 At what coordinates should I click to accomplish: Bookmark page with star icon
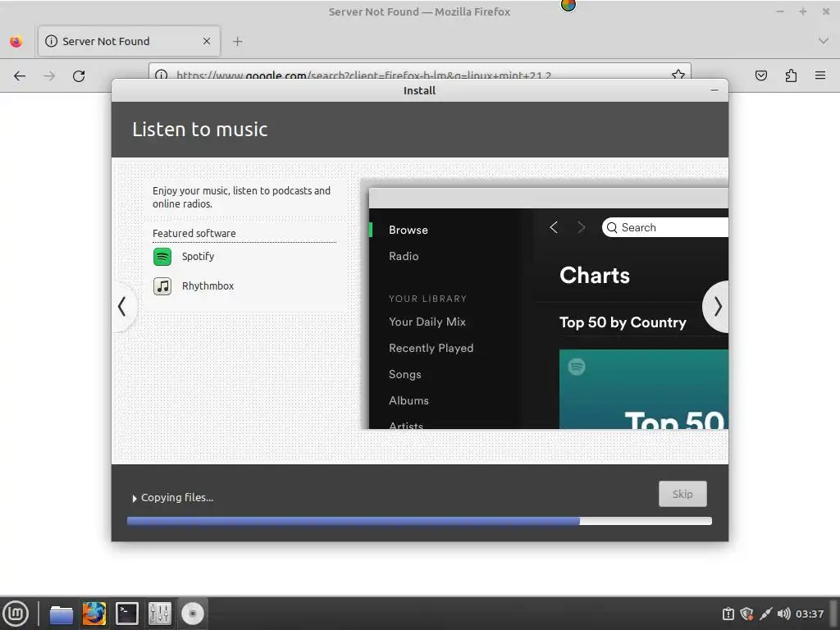[678, 75]
